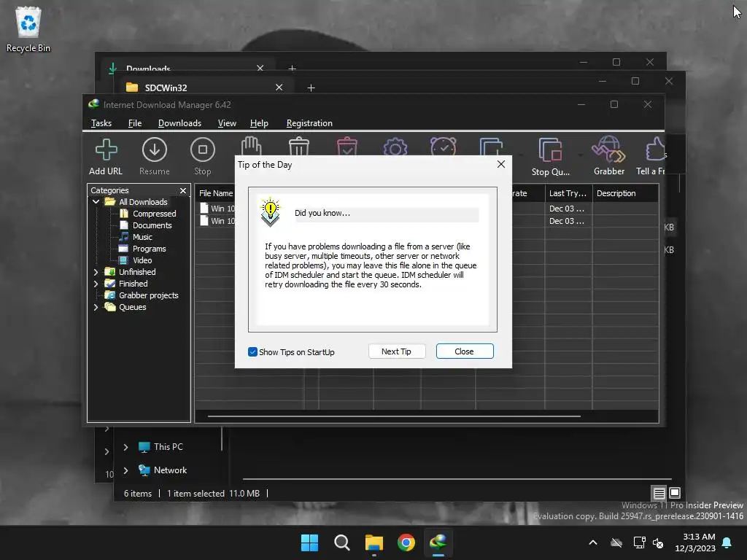Click the Recycle Bin desktop icon
The image size is (747, 560).
pos(28,29)
